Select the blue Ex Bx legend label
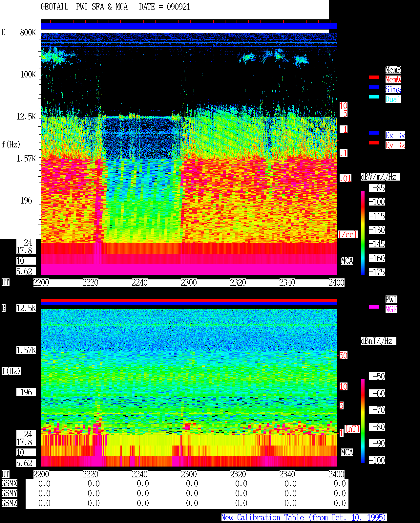This screenshot has height=523, width=420. (395, 135)
